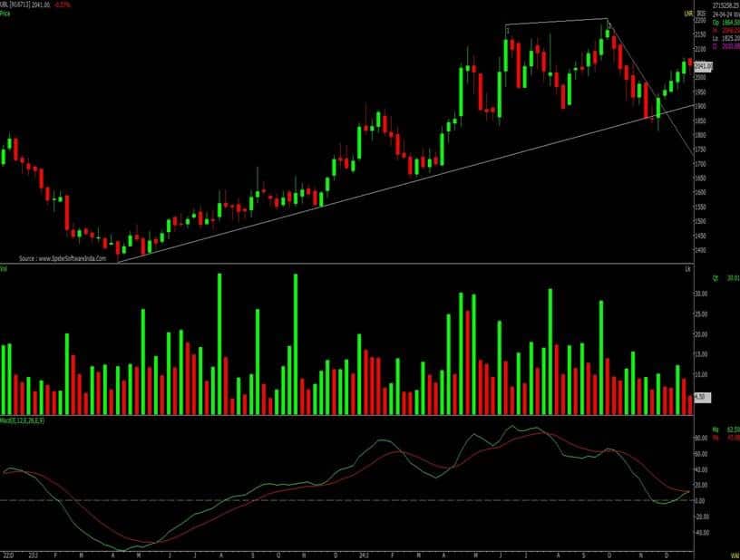Select the Price pane label
Image resolution: width=740 pixels, height=560 pixels.
tap(5, 14)
